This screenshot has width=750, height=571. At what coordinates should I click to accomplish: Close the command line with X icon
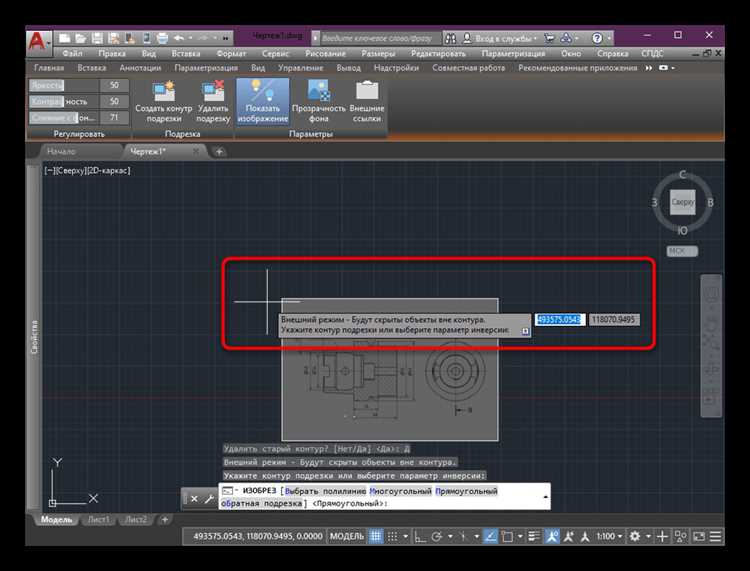(194, 499)
